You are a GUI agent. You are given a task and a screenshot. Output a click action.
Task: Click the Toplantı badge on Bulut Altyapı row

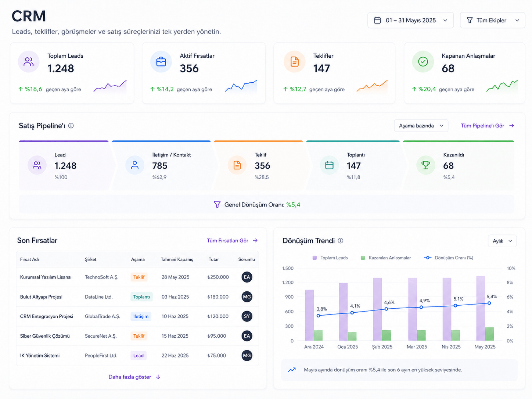pos(141,297)
